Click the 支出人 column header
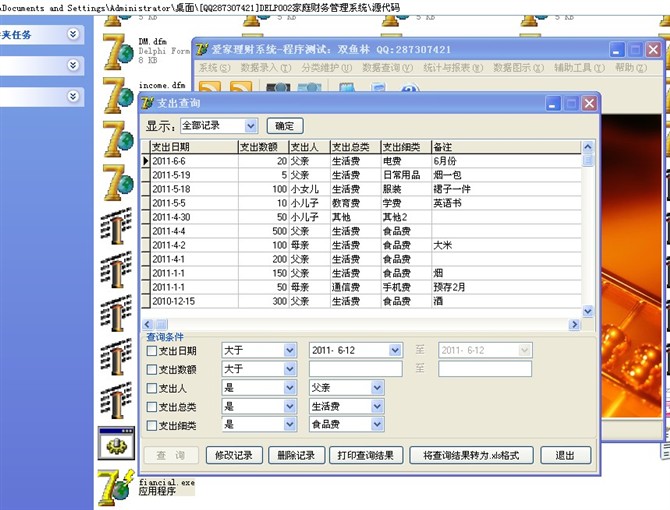 [x=309, y=147]
